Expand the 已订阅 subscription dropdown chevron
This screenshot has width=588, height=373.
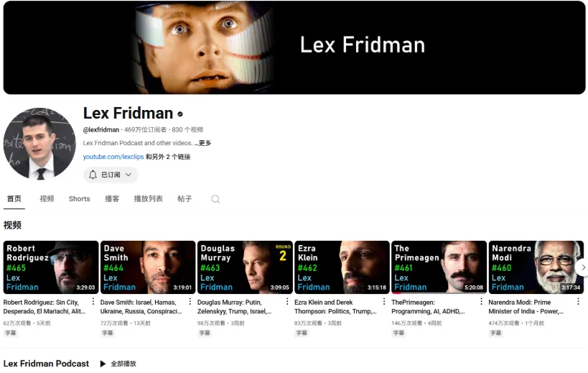pos(129,175)
